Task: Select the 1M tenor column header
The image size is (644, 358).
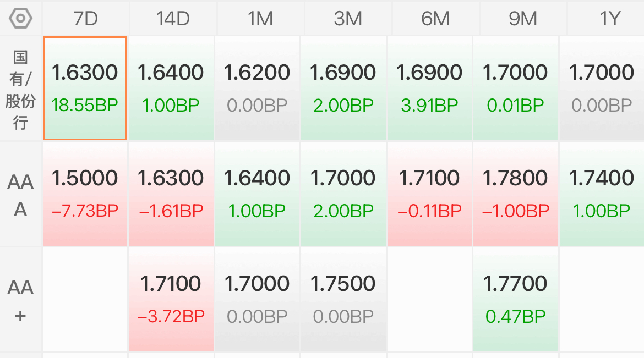Action: pyautogui.click(x=260, y=19)
